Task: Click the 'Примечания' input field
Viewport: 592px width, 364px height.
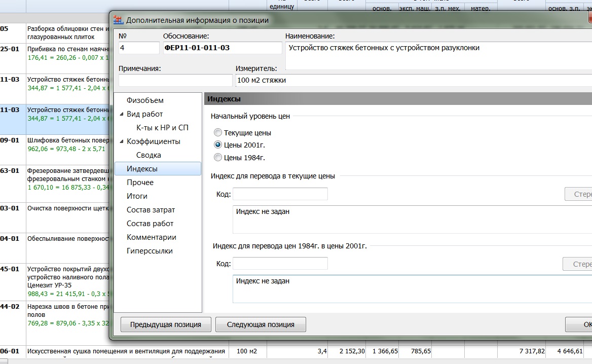Action: [x=175, y=80]
